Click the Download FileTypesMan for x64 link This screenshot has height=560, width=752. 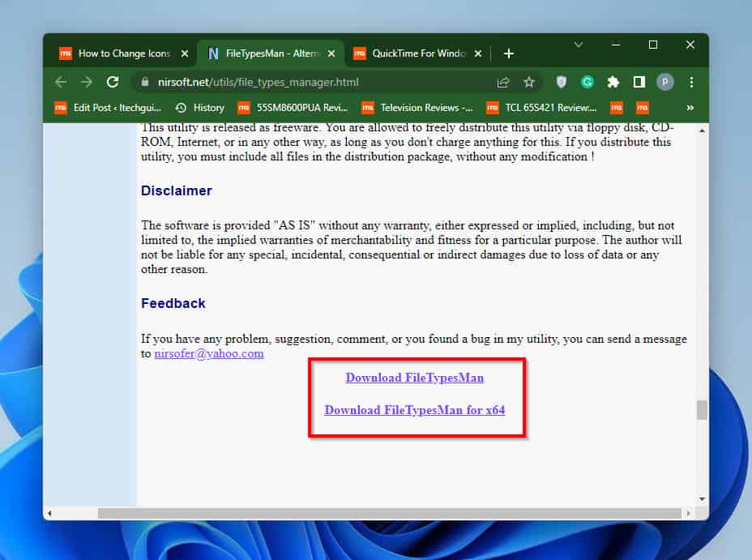[415, 409]
